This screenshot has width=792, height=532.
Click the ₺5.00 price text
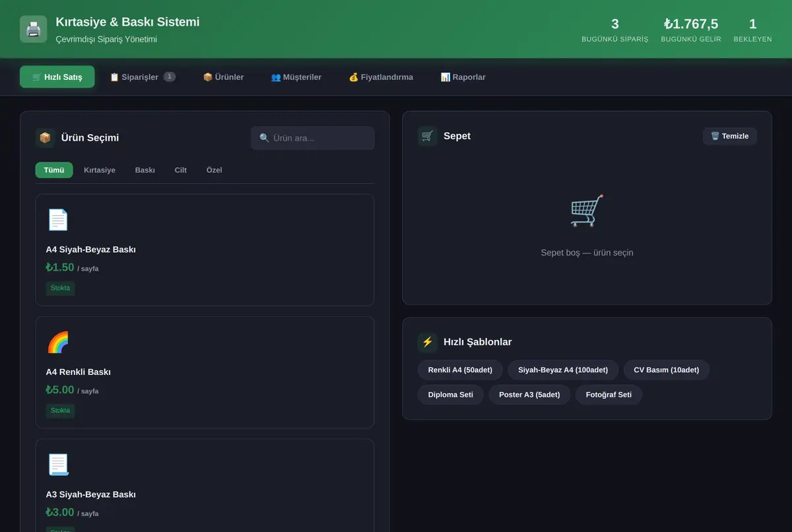[x=60, y=390]
